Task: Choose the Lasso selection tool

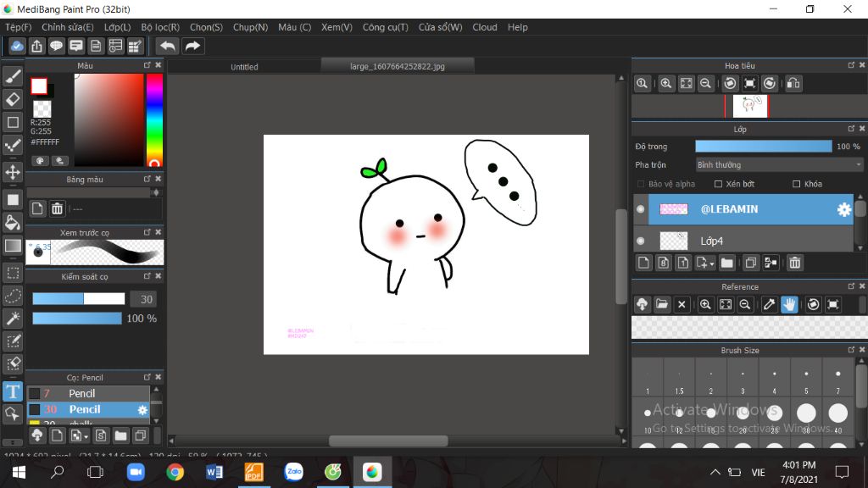Action: point(13,296)
